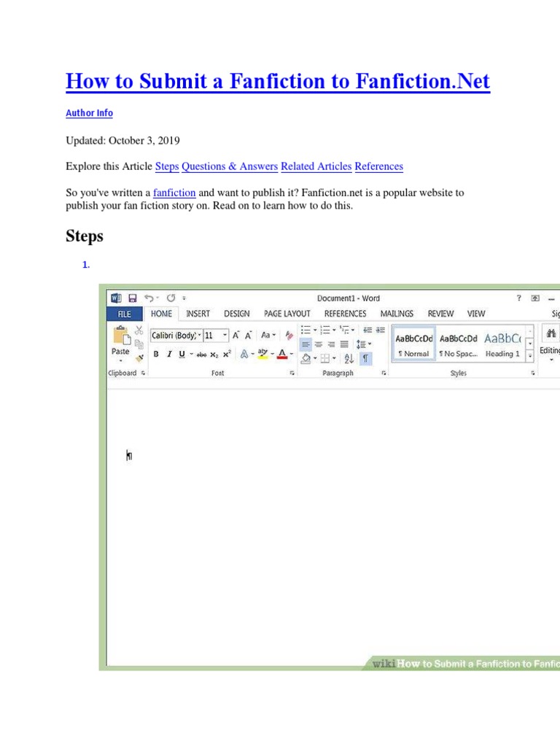The image size is (560, 747).
Task: Click Grow Font button
Action: (236, 336)
